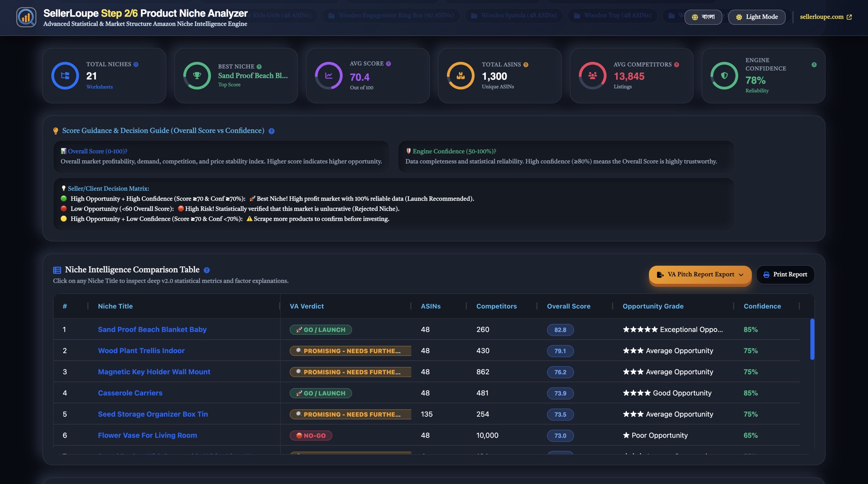The width and height of the screenshot is (868, 484).
Task: Select the Wooden Tray tab
Action: pyautogui.click(x=612, y=15)
